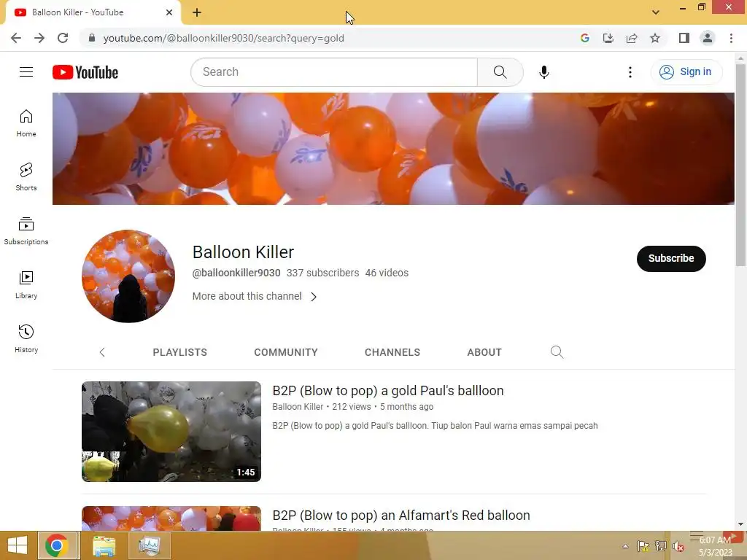Viewport: 747px width, 560px height.
Task: Click the search magnifier button in header
Action: pyautogui.click(x=500, y=72)
